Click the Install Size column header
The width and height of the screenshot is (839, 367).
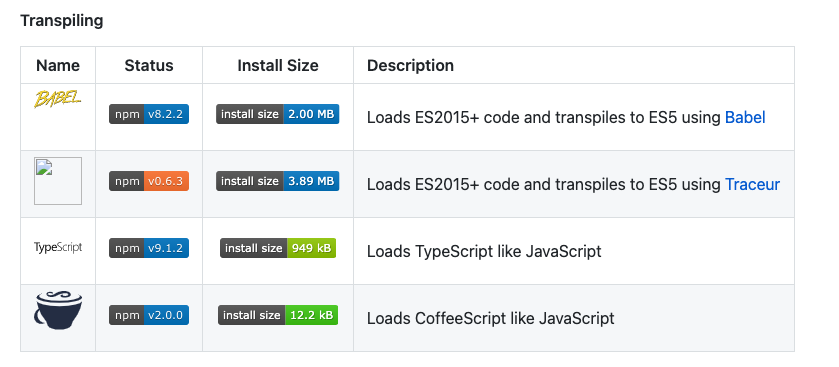click(278, 65)
